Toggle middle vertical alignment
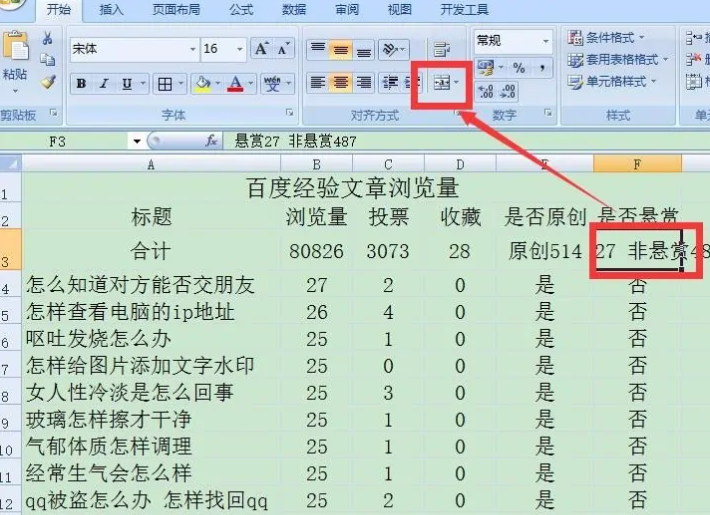Screen dimensions: 710x515 341,48
